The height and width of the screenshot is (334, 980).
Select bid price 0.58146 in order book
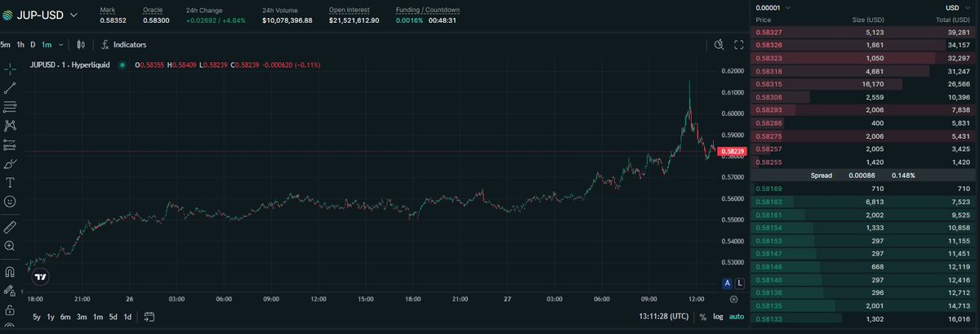tap(768, 267)
